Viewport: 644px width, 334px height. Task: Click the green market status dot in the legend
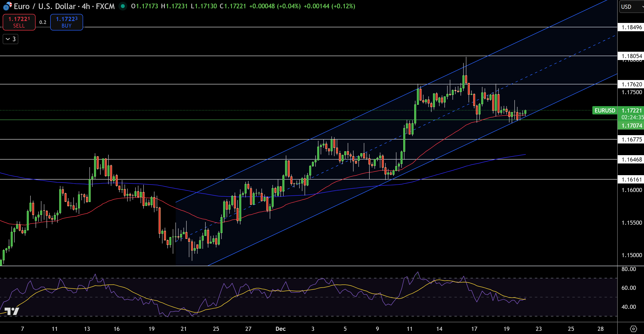[x=122, y=7]
